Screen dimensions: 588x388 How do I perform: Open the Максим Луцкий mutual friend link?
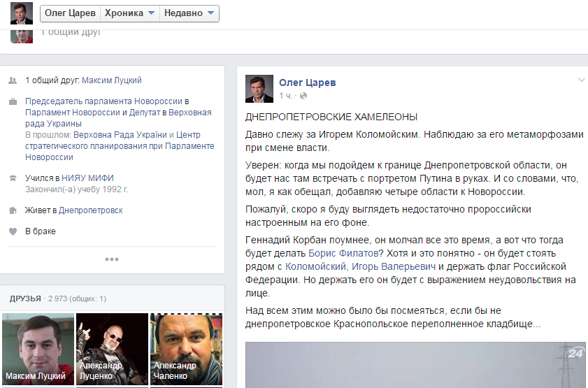point(112,80)
